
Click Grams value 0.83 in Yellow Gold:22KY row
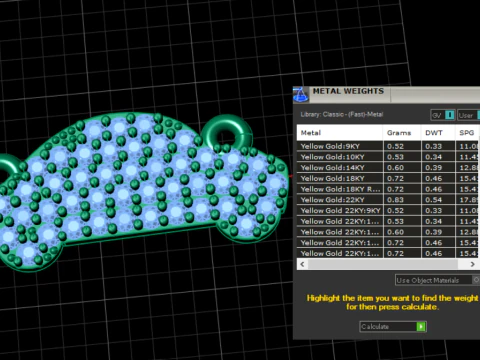pyautogui.click(x=395, y=200)
